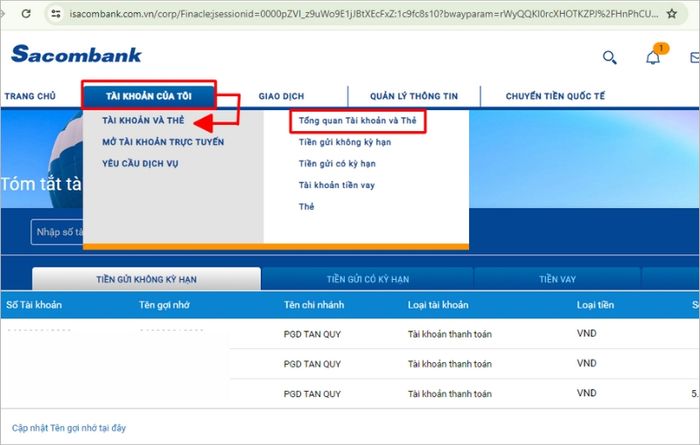Screen dimensions: 700x445
Task: Expand the QUẢN LÝ THÔNG TIN menu
Action: pos(413,96)
